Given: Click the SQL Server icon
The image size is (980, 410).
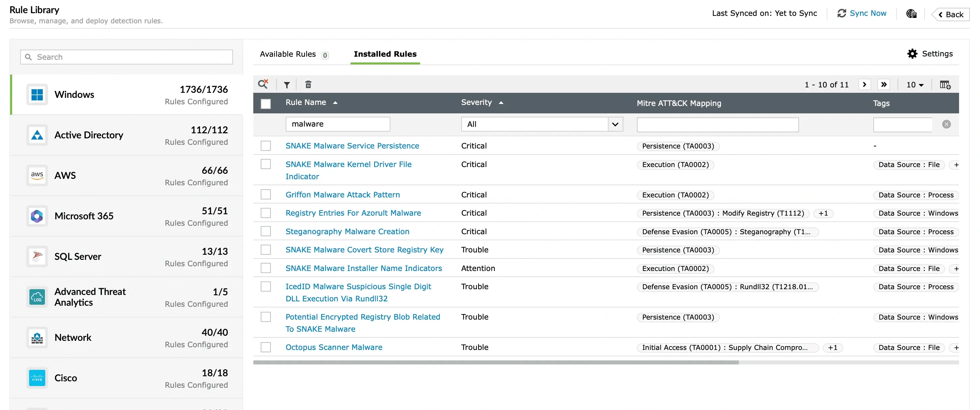Looking at the screenshot, I should click(37, 256).
